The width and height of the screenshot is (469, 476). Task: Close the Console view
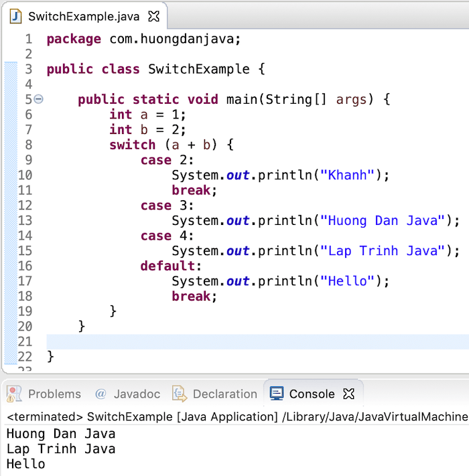[x=348, y=394]
